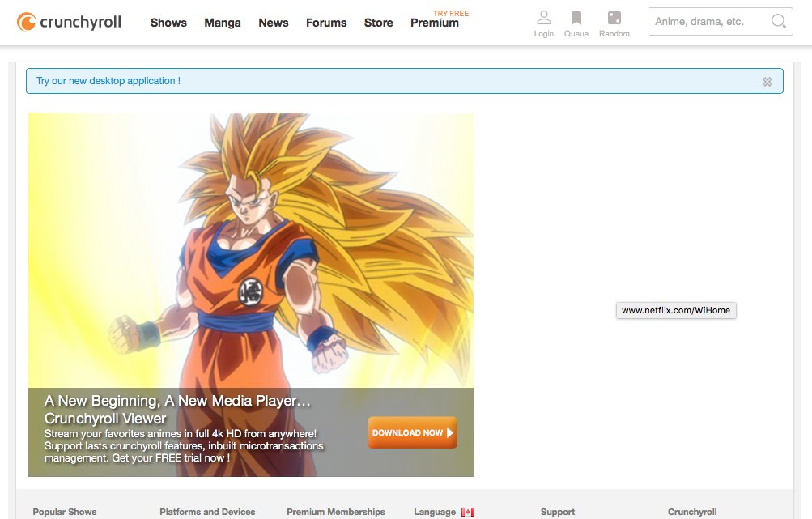Image resolution: width=812 pixels, height=519 pixels.
Task: Click the Crunchyroll Viewer banner headline
Action: click(x=177, y=409)
